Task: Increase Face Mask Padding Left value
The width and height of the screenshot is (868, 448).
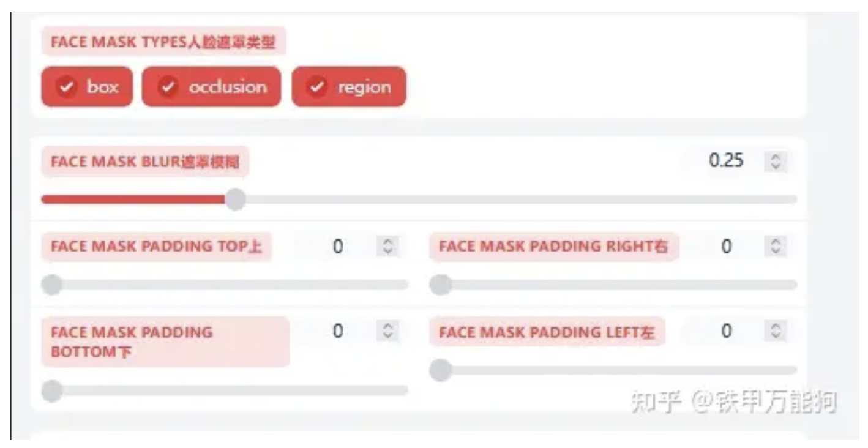Action: click(776, 326)
